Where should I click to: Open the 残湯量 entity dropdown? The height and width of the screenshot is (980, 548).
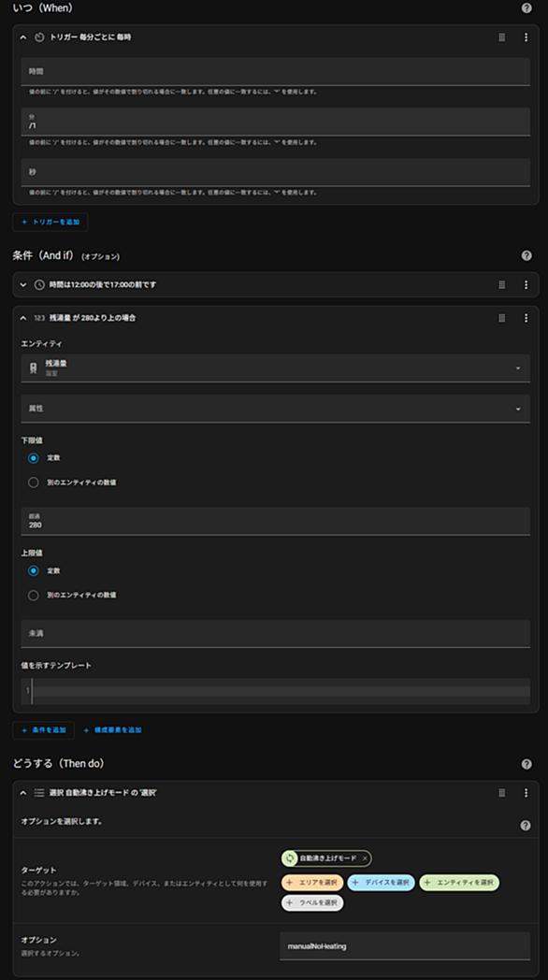point(276,368)
